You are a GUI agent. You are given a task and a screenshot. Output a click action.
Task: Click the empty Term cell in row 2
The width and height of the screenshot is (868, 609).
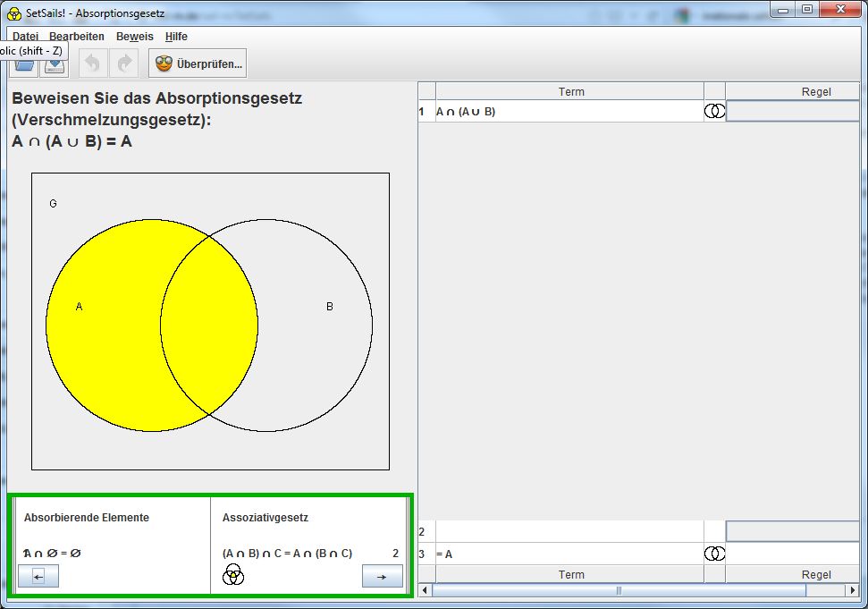[x=569, y=531]
